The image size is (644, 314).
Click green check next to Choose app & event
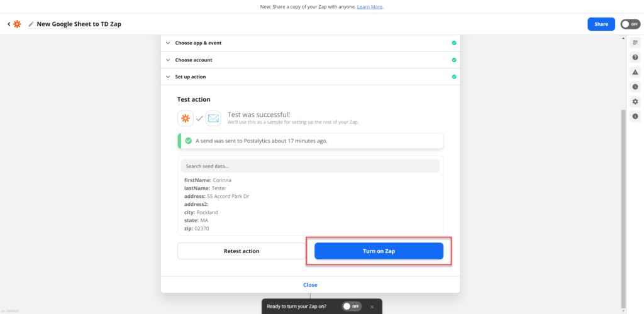pyautogui.click(x=454, y=43)
